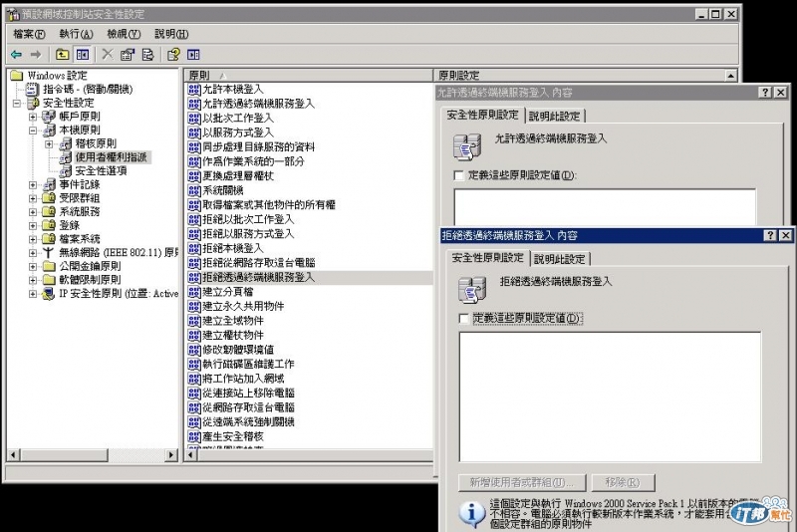
Task: Click the icon beside 允許本機登入 policy
Action: (x=193, y=90)
